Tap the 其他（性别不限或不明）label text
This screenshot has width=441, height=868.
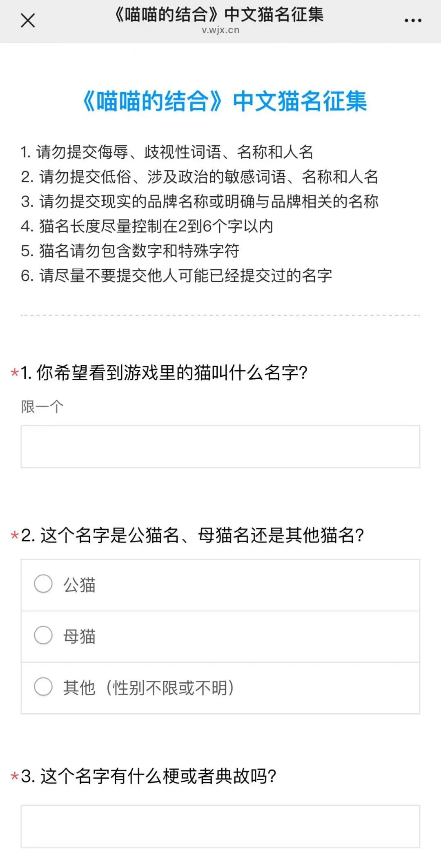tap(149, 688)
